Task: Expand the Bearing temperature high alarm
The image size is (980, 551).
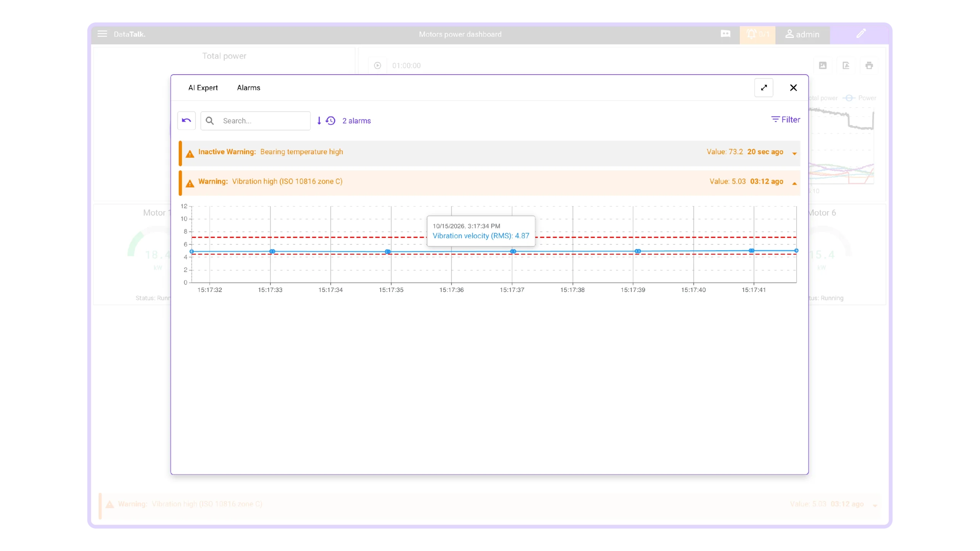Action: tap(794, 153)
